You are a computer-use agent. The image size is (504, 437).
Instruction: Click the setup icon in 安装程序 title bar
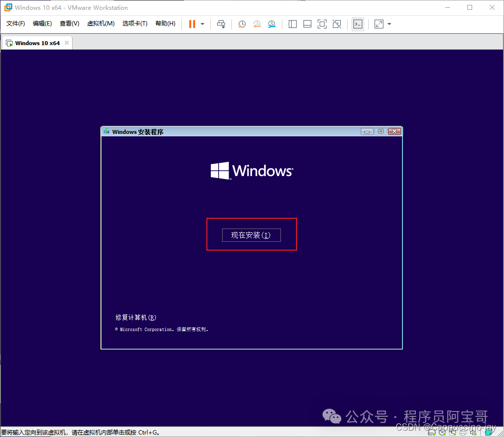(107, 131)
